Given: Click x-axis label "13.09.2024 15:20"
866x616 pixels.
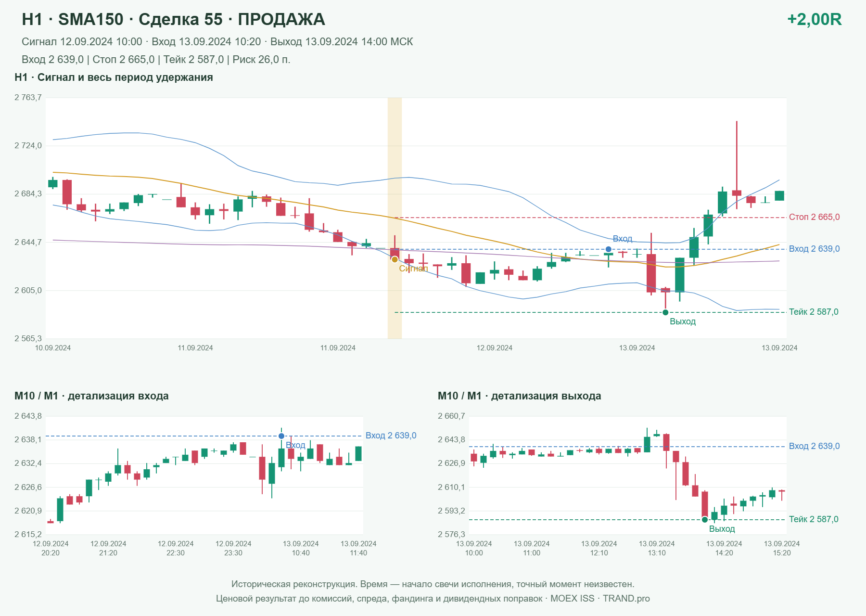Looking at the screenshot, I should click(782, 548).
